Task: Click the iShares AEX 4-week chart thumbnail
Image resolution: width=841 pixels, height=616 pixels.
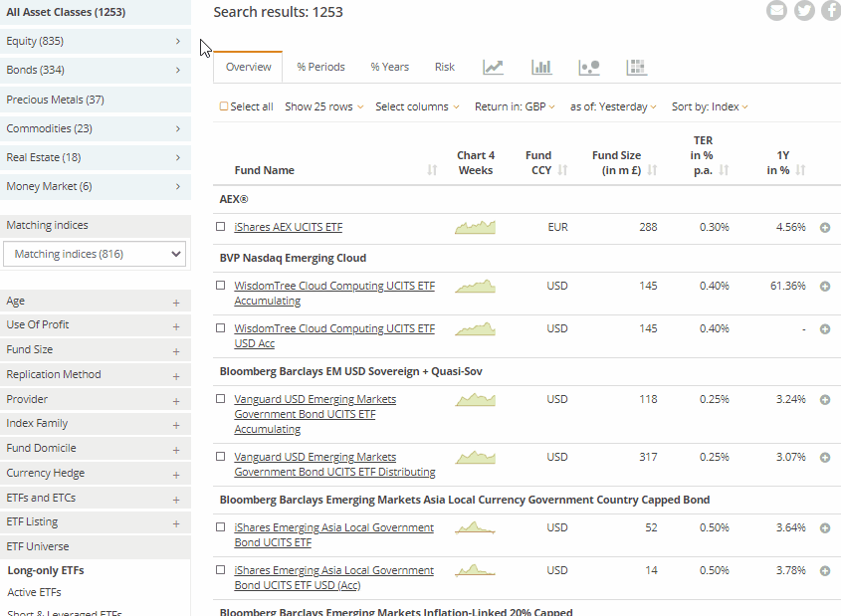Action: (475, 228)
